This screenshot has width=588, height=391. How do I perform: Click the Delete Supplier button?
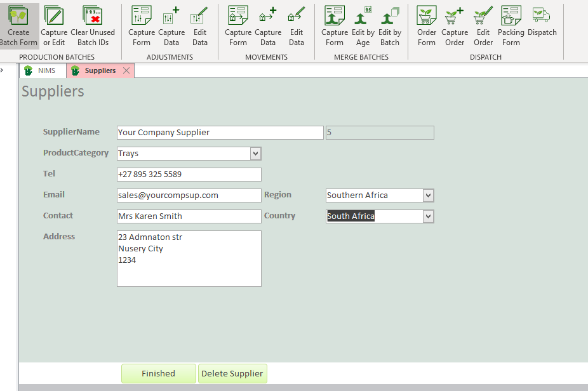point(232,374)
